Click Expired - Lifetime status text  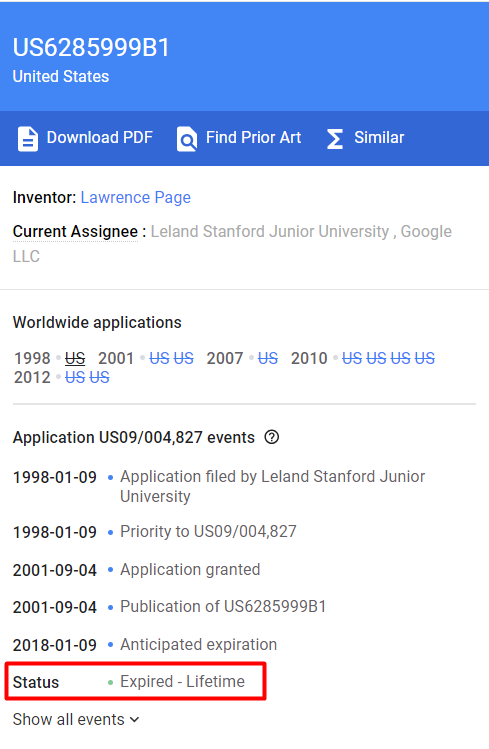tap(182, 681)
